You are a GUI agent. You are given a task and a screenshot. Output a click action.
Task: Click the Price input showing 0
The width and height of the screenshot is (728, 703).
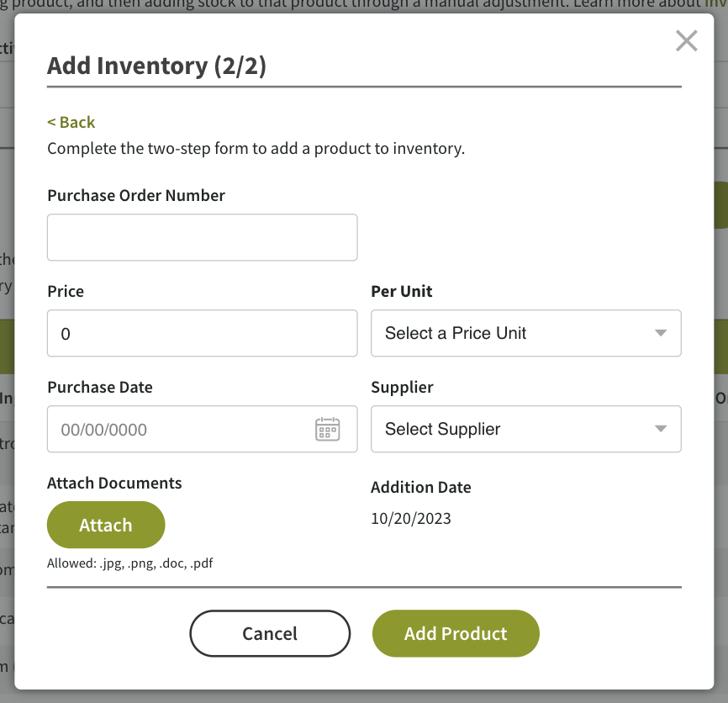point(202,333)
